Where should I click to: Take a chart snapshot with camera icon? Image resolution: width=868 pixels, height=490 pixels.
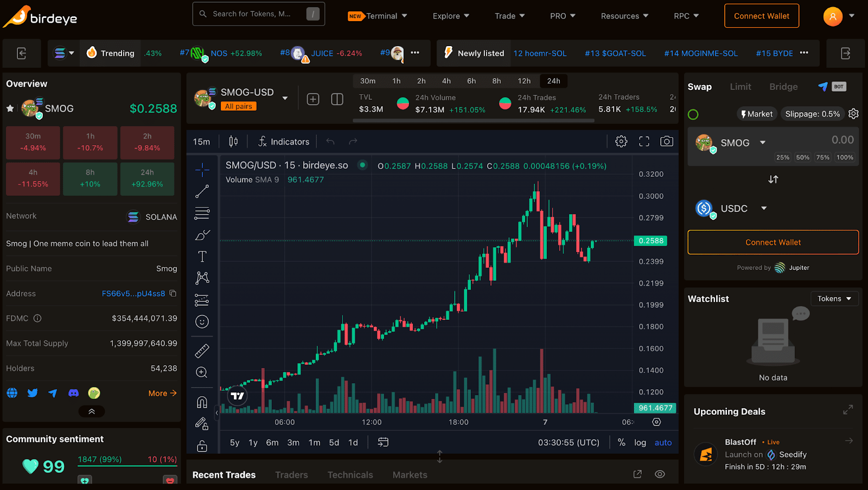pos(667,141)
